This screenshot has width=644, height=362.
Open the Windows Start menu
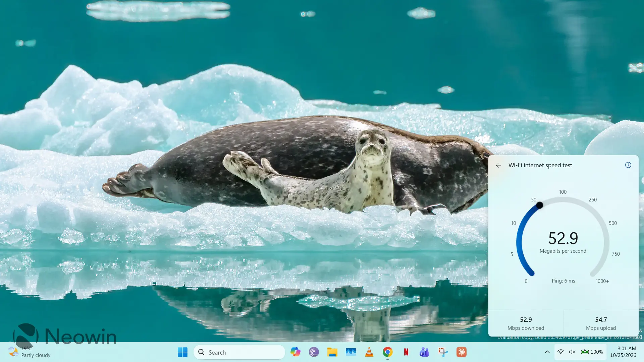click(182, 352)
